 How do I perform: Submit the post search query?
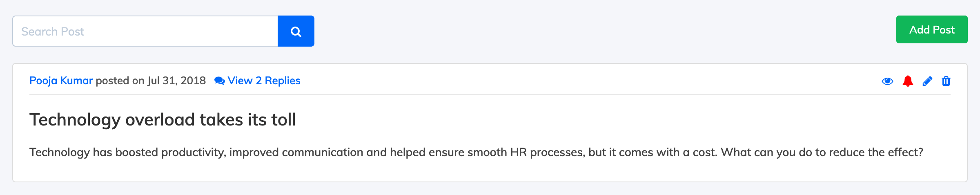(x=296, y=31)
